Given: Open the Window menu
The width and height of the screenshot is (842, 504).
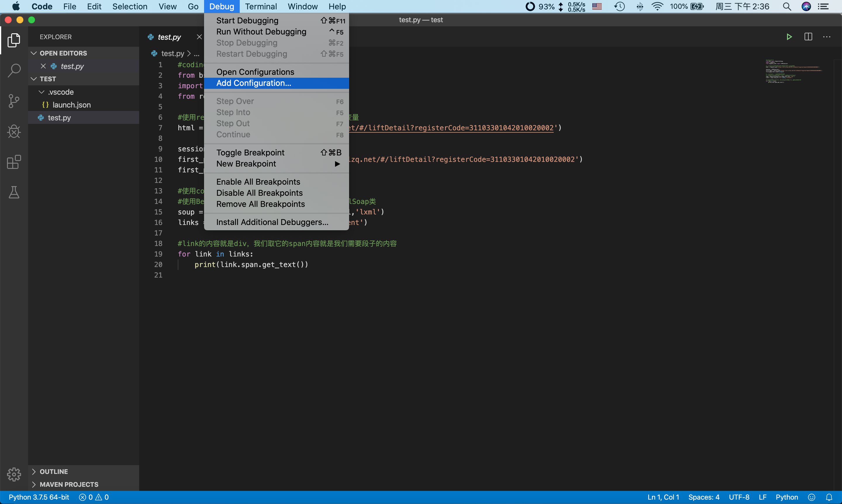Looking at the screenshot, I should tap(302, 6).
